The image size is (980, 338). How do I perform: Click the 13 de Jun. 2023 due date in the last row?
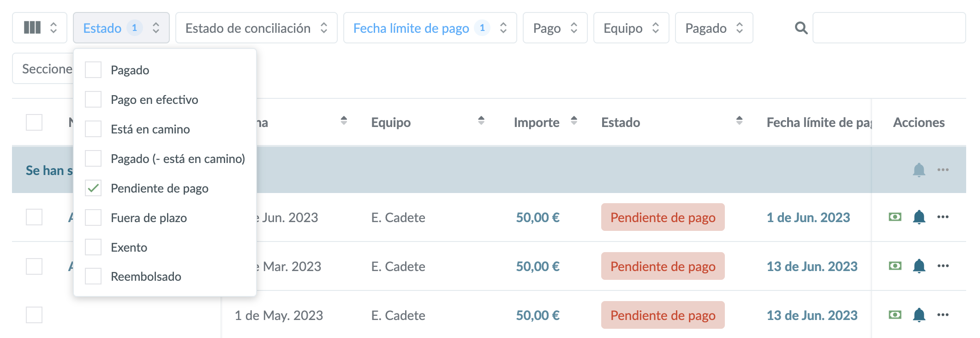point(812,315)
